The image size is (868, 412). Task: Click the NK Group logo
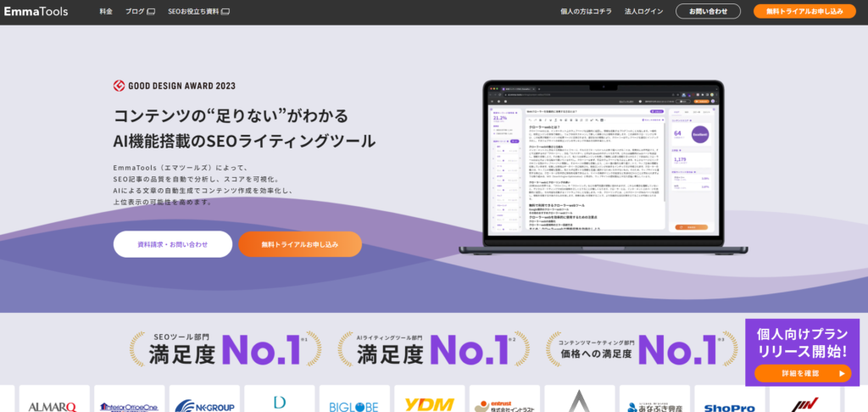pyautogui.click(x=203, y=405)
